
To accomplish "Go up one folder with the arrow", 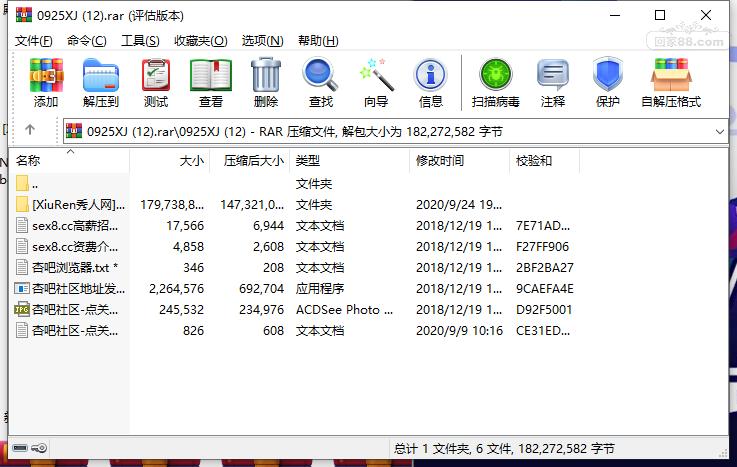I will (x=30, y=129).
